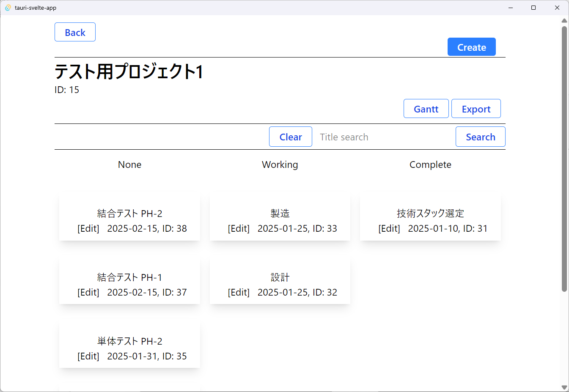The height and width of the screenshot is (392, 569).
Task: Select the Working column header
Action: click(x=280, y=164)
